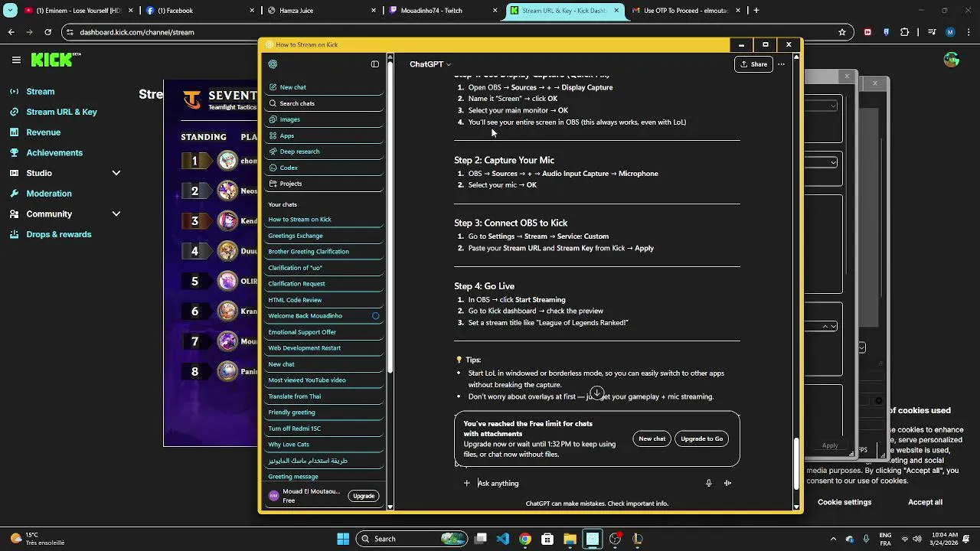Switch to the Hamza Juice tab

coord(322,11)
